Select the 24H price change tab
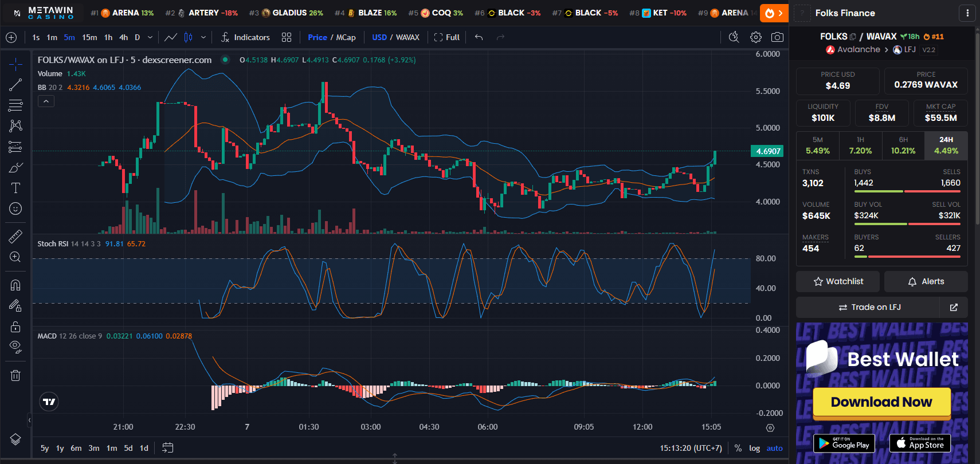The image size is (980, 464). pyautogui.click(x=946, y=146)
